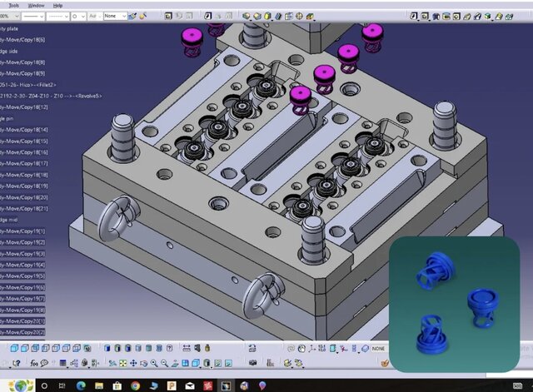Viewport: 533px width, 392px height.
Task: Select 'gle pin' item in the tree
Action: pyautogui.click(x=12, y=118)
